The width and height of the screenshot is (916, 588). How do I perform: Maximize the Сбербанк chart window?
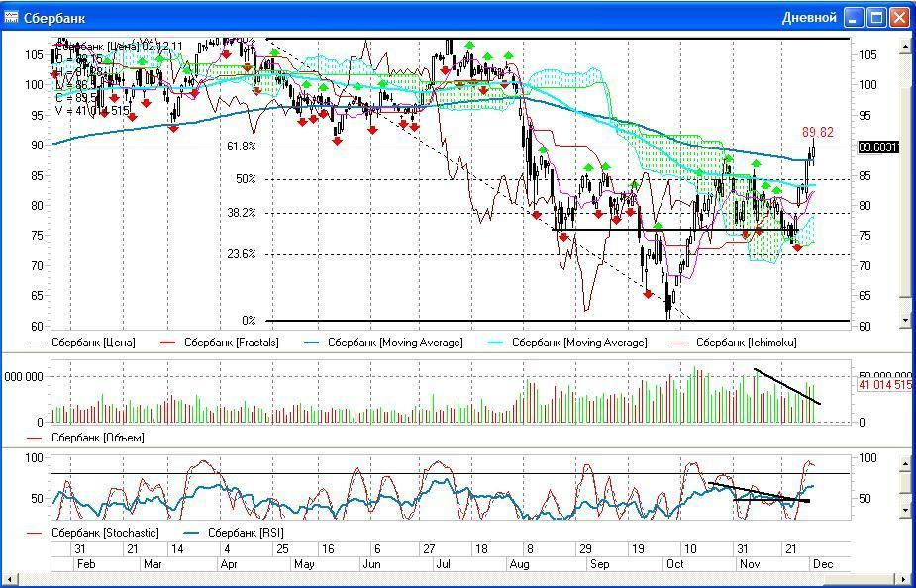point(876,18)
